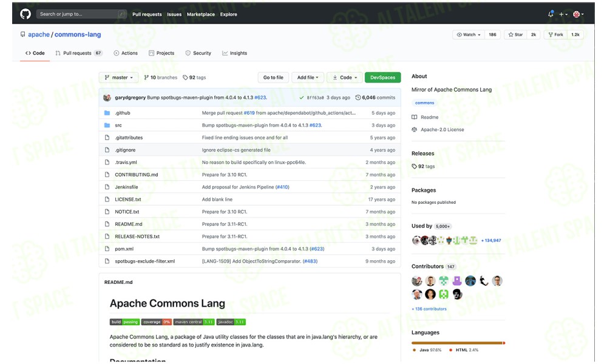Open the spotbugs-exclude-filter.xml file
The image size is (607, 364).
(145, 261)
